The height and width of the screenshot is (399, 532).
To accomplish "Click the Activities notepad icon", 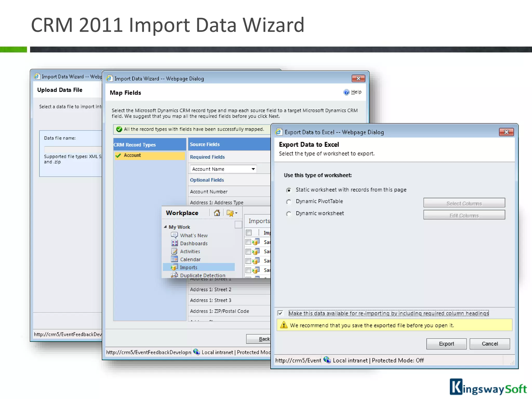I will (x=174, y=251).
